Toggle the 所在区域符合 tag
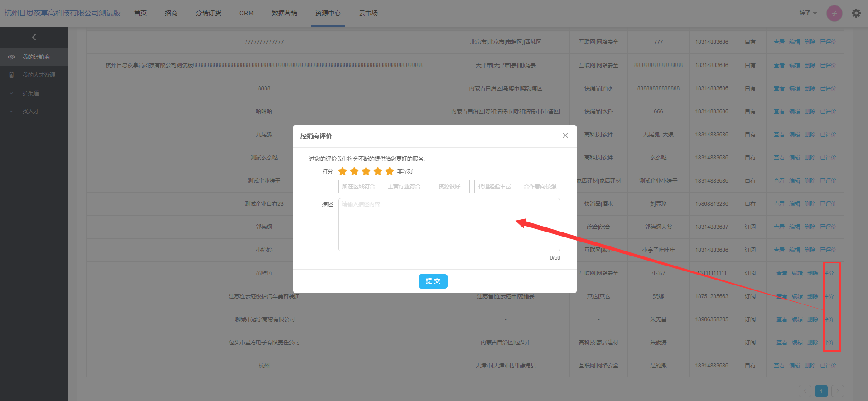 tap(358, 187)
